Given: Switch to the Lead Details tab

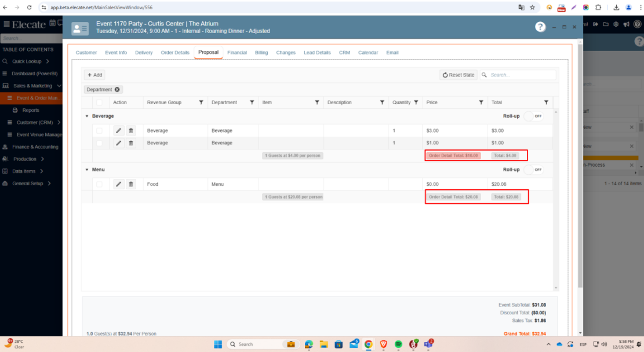Looking at the screenshot, I should (x=317, y=53).
